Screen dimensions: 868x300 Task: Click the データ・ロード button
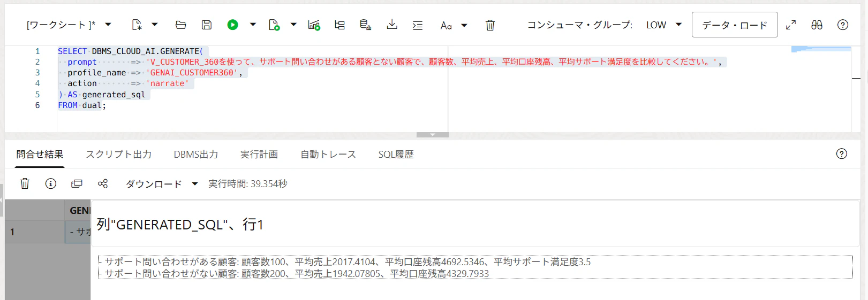[735, 25]
